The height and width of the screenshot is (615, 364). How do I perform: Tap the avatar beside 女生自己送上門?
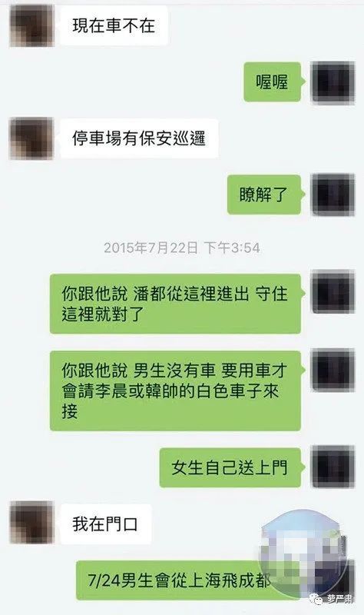pyautogui.click(x=333, y=467)
